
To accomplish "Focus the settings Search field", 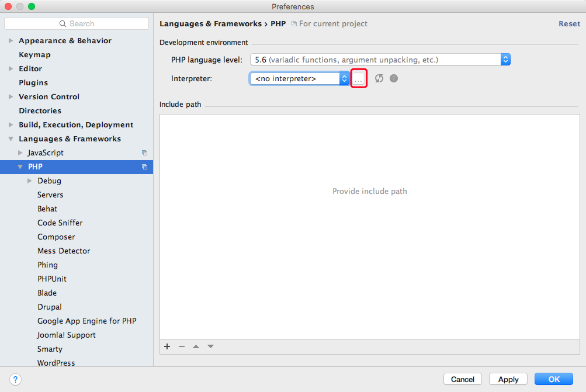I will [x=77, y=23].
